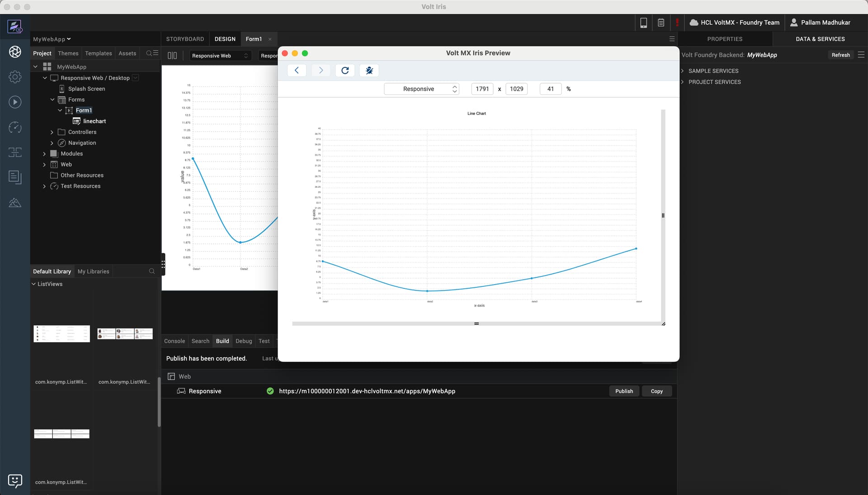Viewport: 868px width, 495px height.
Task: Open the PROPERTIES tab
Action: [x=725, y=39]
